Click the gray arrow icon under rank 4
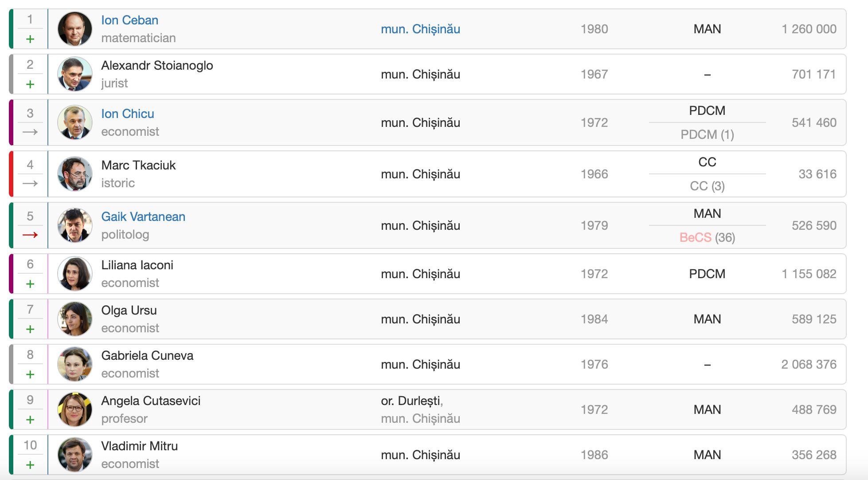The height and width of the screenshot is (480, 868). pyautogui.click(x=30, y=184)
